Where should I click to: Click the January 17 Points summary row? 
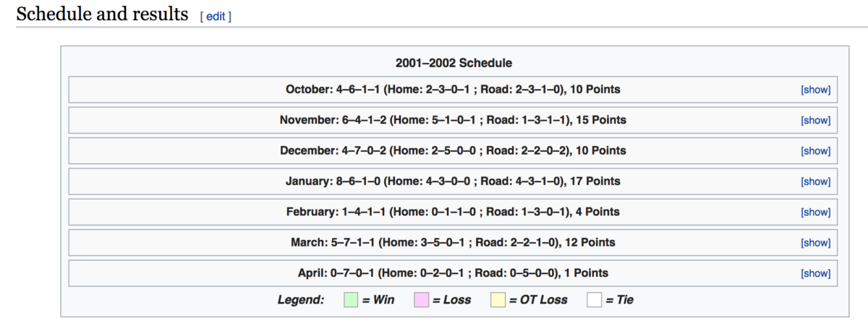click(x=453, y=181)
